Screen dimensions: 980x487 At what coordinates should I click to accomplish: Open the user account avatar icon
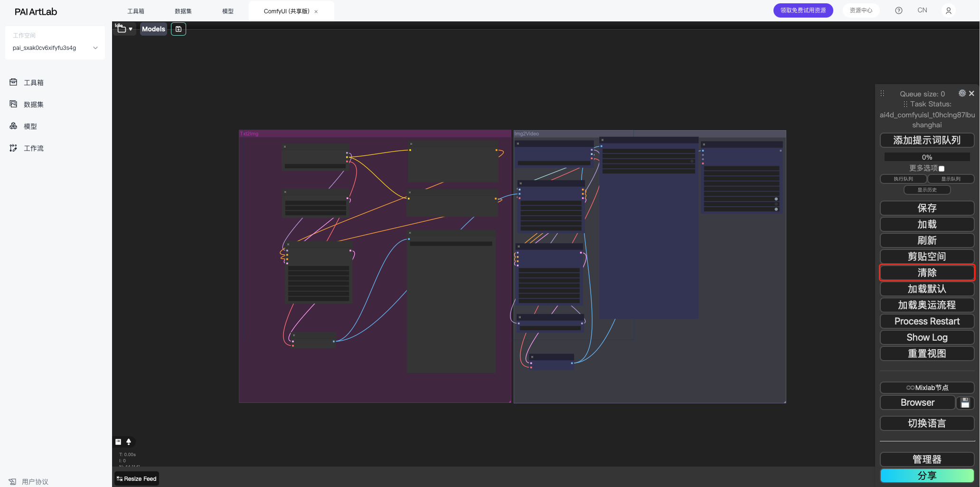(x=949, y=10)
